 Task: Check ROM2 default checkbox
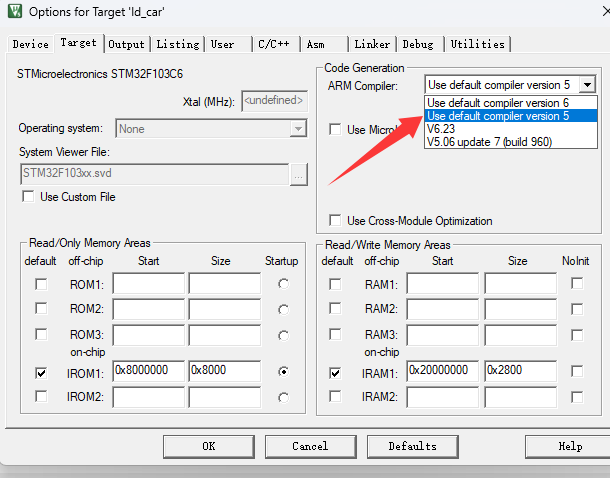(41, 308)
